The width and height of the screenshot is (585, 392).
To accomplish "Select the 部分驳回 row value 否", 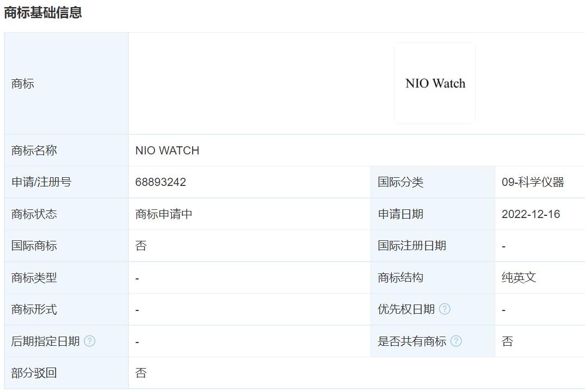I will [x=139, y=373].
